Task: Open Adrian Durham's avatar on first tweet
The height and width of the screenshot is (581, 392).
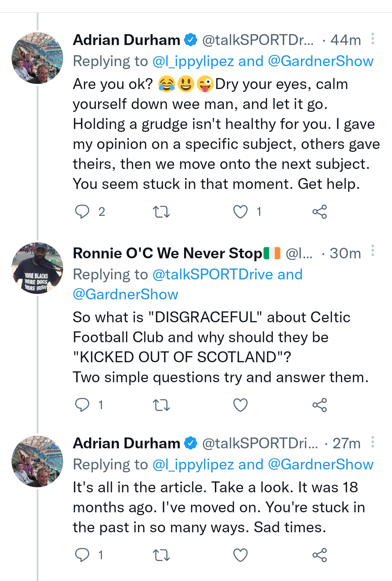Action: coord(37,58)
